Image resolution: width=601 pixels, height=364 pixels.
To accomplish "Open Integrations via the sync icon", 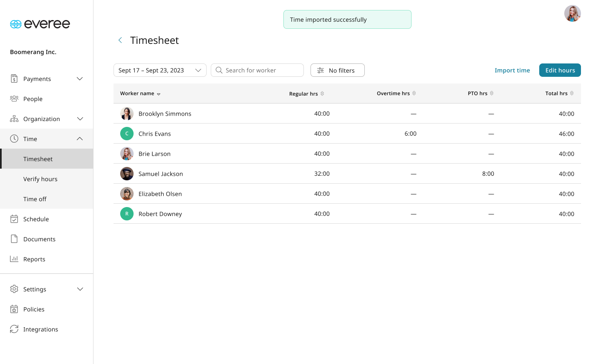I will click(x=14, y=329).
